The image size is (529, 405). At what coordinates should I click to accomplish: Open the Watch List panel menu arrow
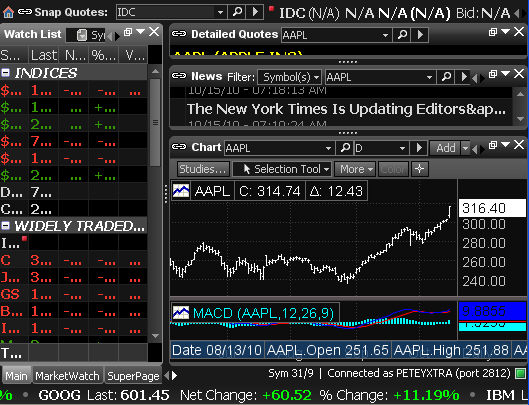pos(140,32)
